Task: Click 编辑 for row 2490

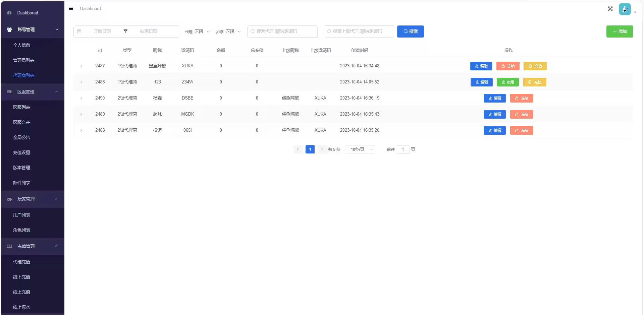Action: 495,98
